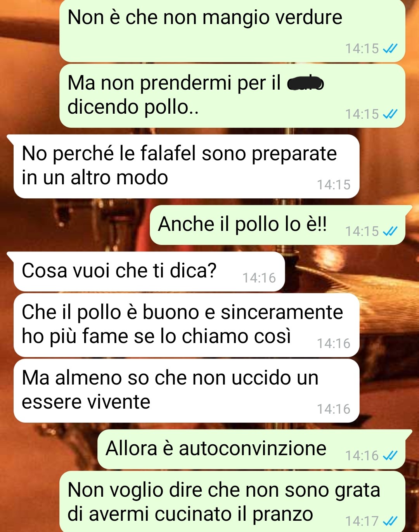The height and width of the screenshot is (532, 419).
Task: Tap read ticks on 'Allora è autoconvinzione'
Action: point(390,455)
